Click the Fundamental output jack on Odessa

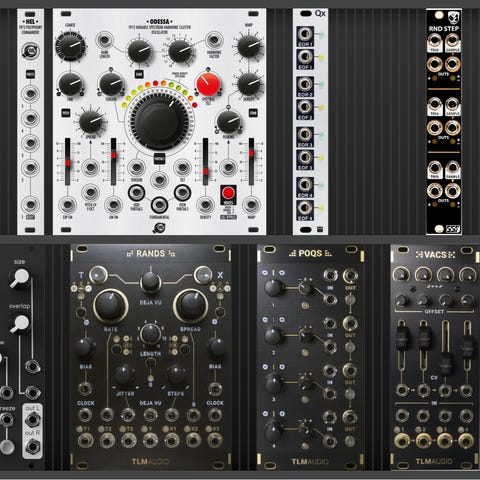pyautogui.click(x=159, y=205)
